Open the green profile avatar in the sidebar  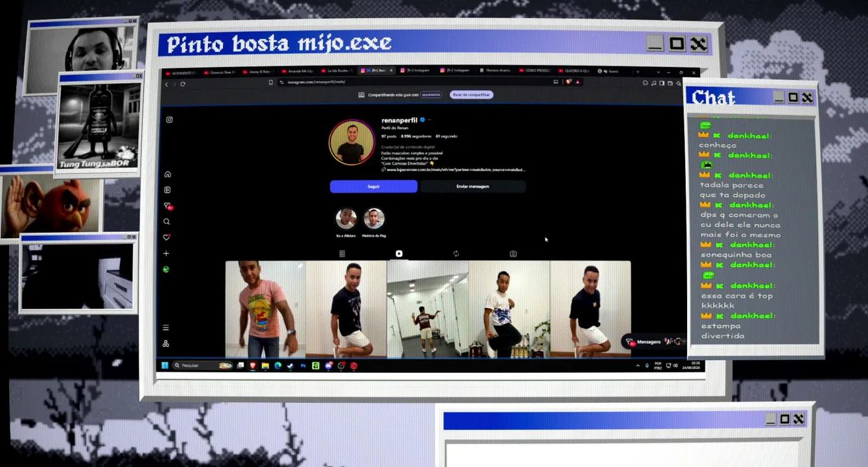(166, 269)
